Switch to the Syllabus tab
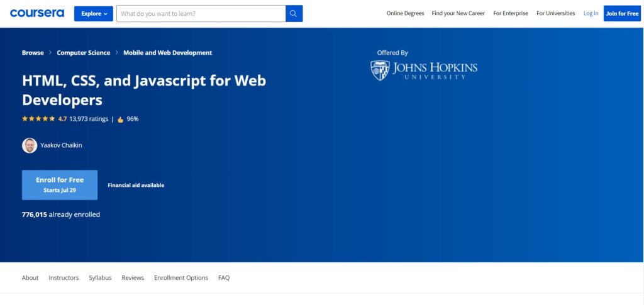 [100, 277]
